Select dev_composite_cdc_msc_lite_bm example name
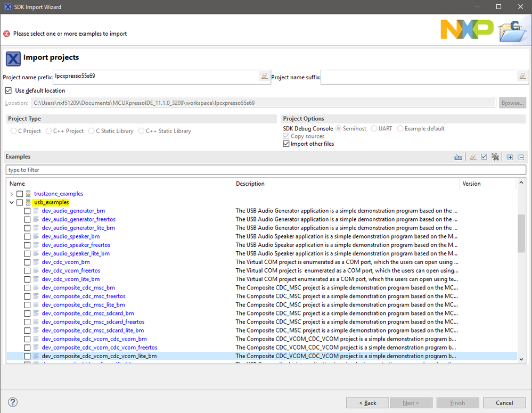The image size is (532, 413). 84,304
